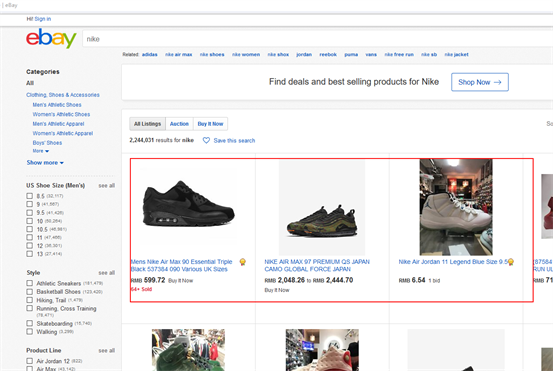Open related search nike shoes
Image resolution: width=553 pixels, height=371 pixels.
point(212,54)
